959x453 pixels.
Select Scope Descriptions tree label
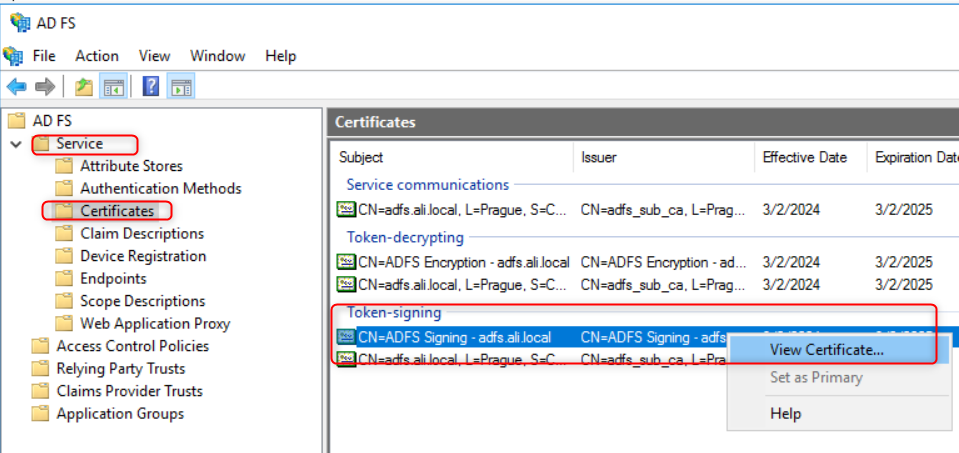pos(143,301)
